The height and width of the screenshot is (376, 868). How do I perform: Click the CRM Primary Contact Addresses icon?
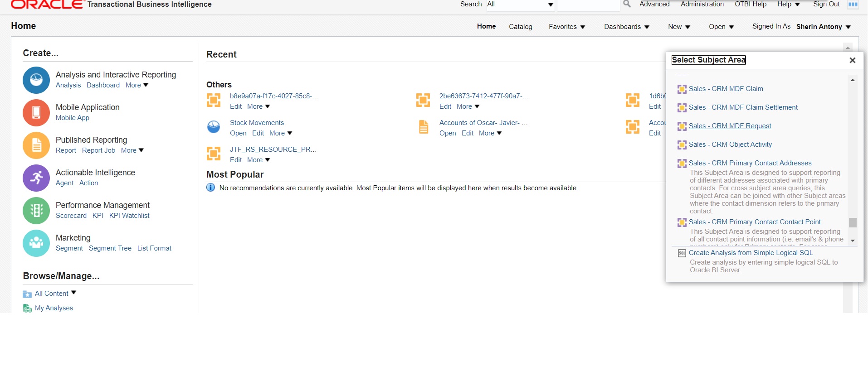tap(682, 164)
